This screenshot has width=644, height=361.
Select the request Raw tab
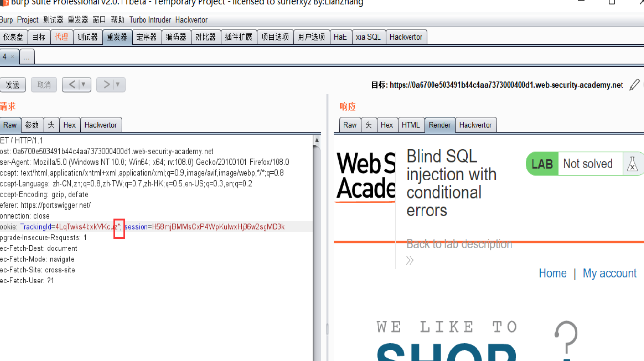[10, 125]
